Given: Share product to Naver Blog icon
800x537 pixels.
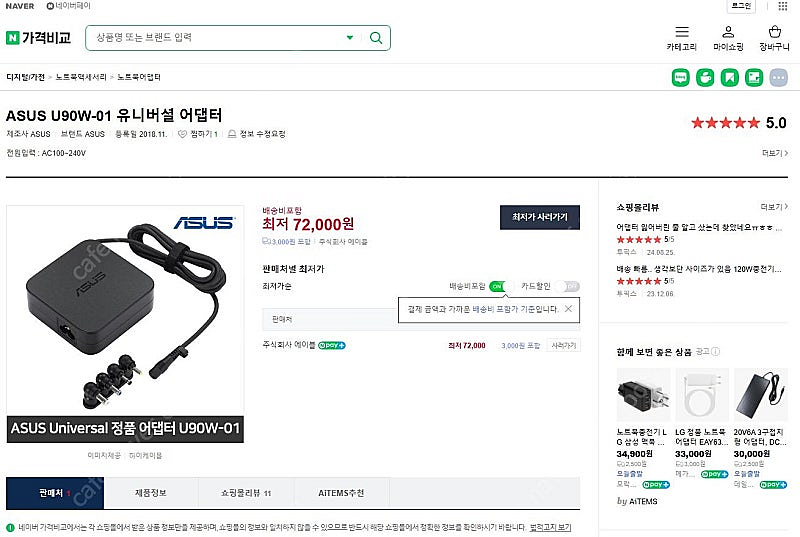Looking at the screenshot, I should pos(681,77).
